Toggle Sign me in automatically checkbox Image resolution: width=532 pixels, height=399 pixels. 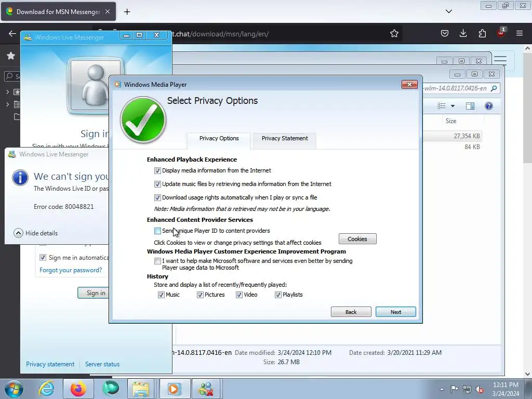coord(43,258)
